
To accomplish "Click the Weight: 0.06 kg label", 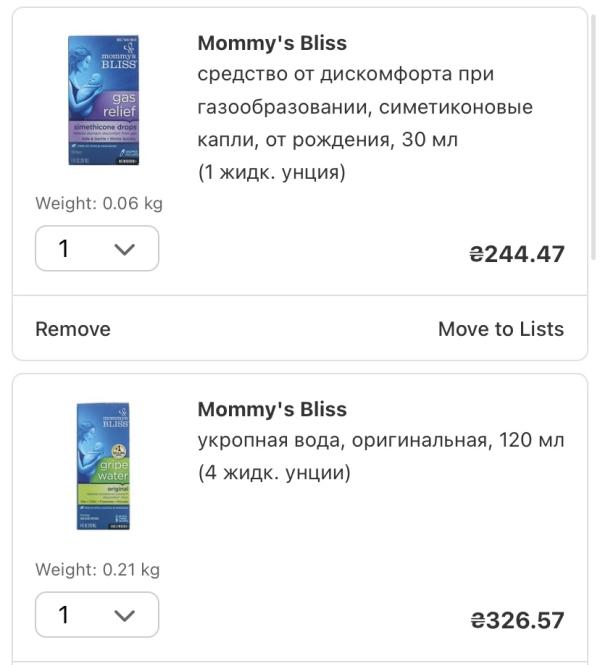I will 98,204.
